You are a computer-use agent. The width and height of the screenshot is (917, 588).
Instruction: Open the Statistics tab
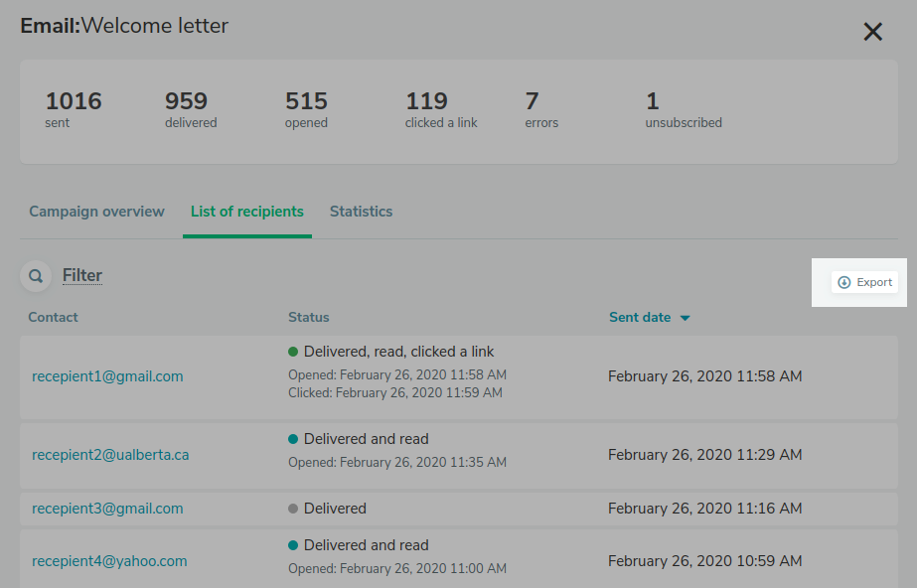click(361, 212)
